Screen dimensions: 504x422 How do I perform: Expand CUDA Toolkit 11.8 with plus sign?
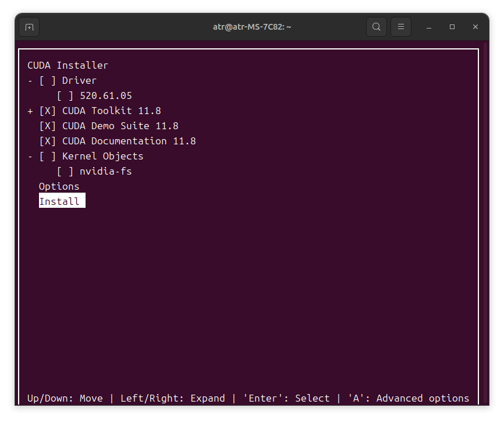point(30,111)
